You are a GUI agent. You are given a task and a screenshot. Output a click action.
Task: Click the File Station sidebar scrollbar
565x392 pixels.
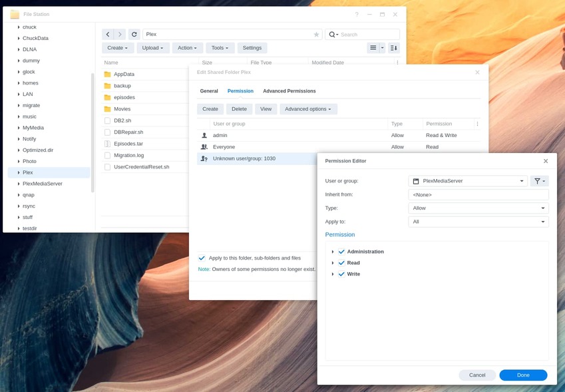(x=93, y=132)
